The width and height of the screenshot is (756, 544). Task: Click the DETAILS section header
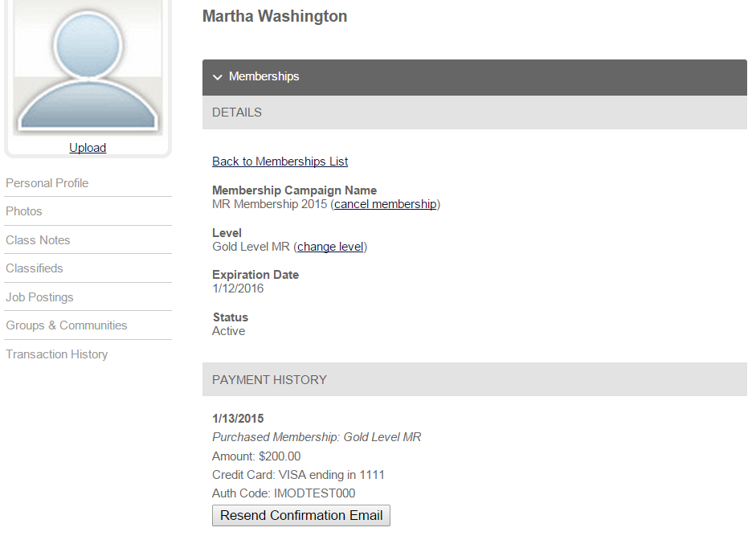point(475,112)
